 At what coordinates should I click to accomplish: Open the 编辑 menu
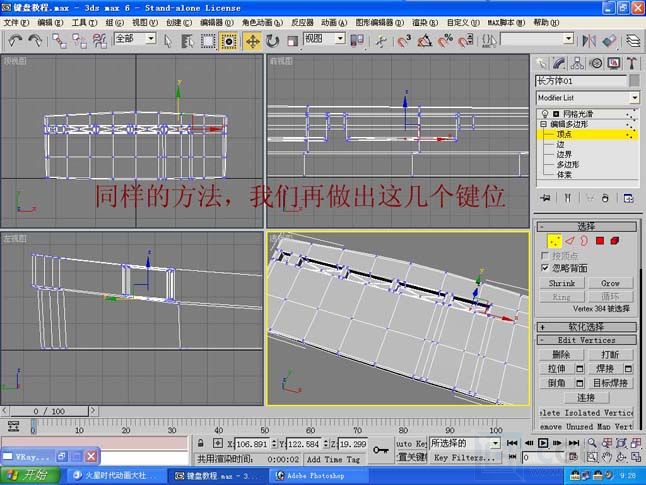(50, 23)
